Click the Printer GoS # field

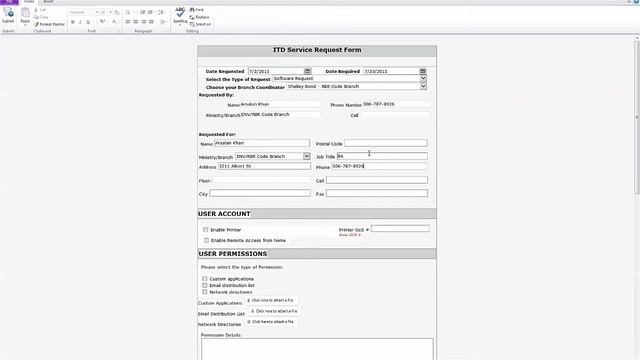(400, 229)
